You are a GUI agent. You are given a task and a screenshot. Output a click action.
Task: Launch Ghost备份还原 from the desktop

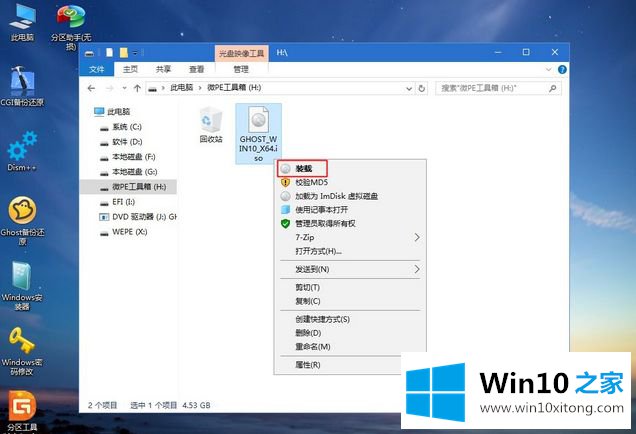[x=22, y=213]
